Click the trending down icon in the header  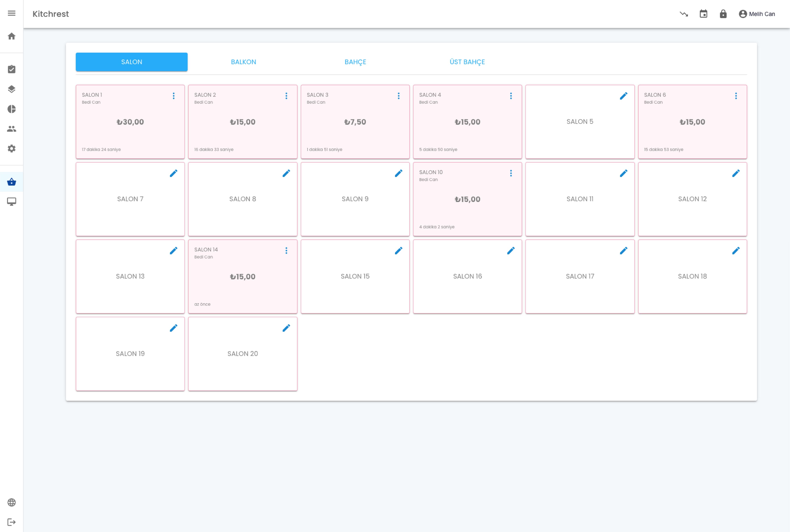(x=684, y=14)
